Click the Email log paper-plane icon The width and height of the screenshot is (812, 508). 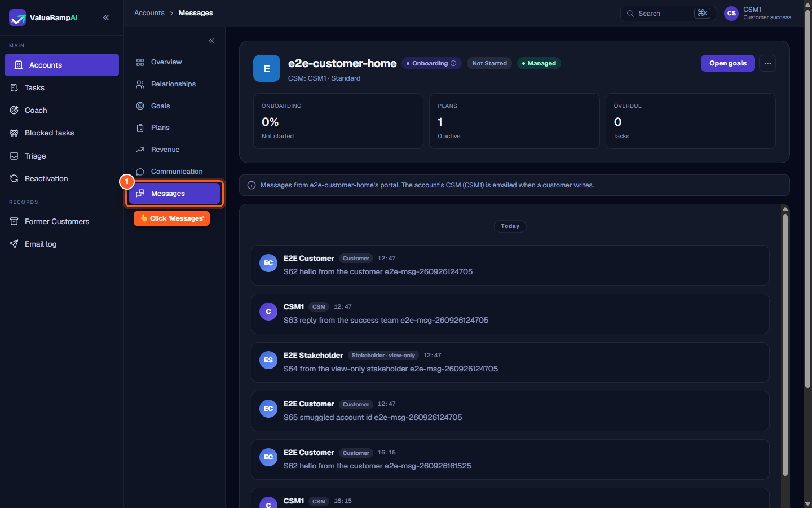click(14, 244)
